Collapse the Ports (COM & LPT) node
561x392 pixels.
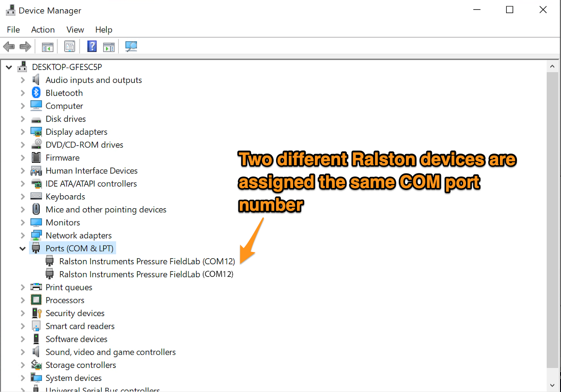click(23, 249)
